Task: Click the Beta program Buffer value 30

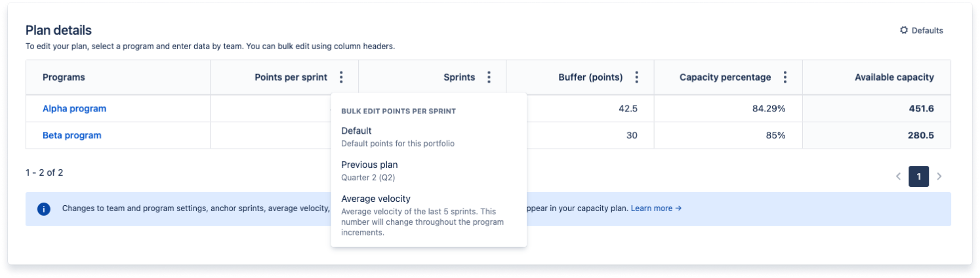Action: click(632, 136)
